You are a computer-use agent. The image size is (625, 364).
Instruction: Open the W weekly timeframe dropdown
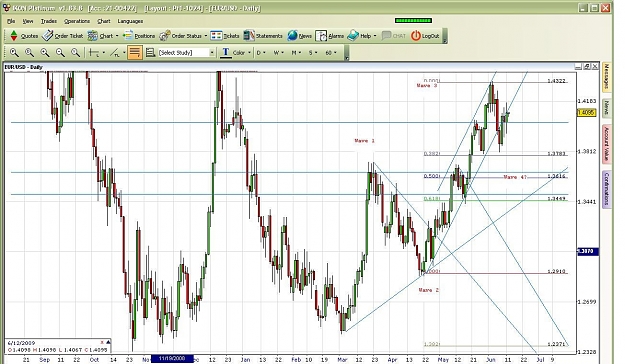pos(278,53)
